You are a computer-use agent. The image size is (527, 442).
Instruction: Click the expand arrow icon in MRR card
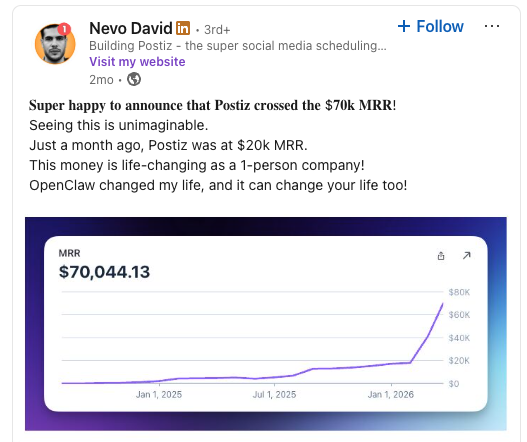(x=467, y=256)
